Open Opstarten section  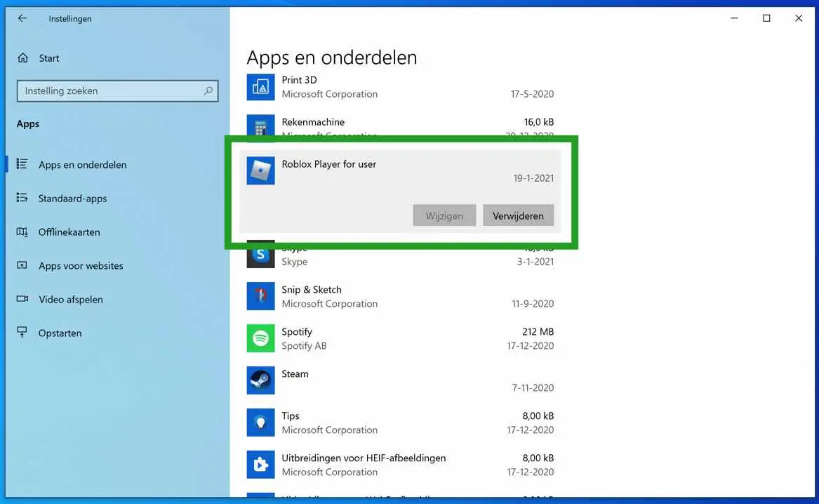pyautogui.click(x=60, y=333)
